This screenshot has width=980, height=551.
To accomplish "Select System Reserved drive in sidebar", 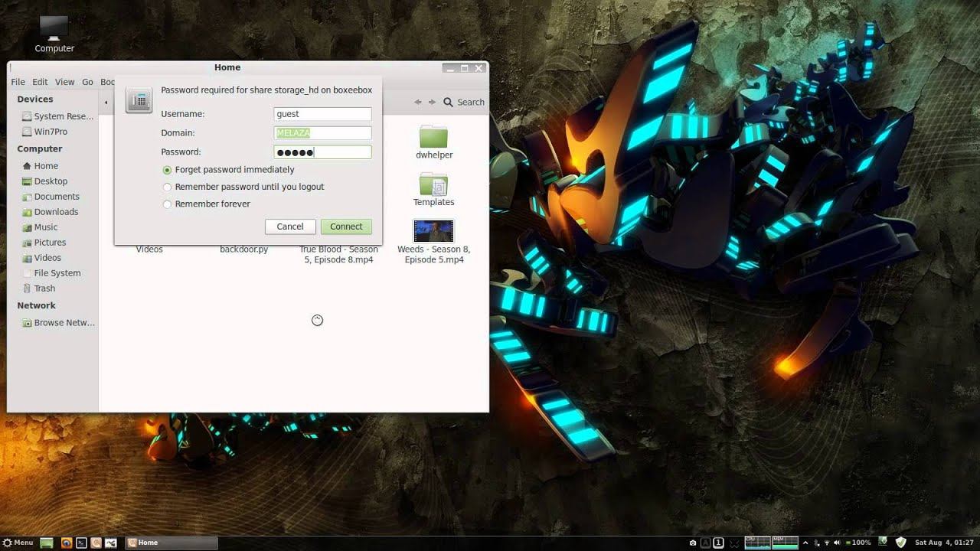I will click(57, 116).
